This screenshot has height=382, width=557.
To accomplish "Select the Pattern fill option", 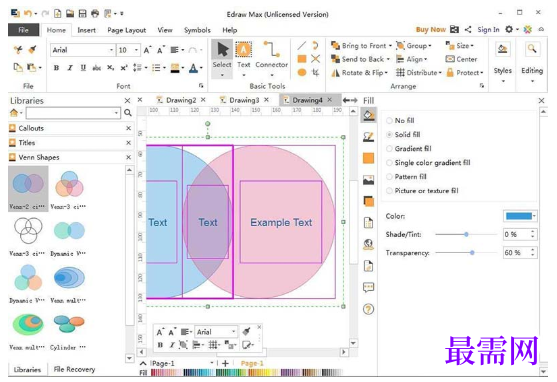I will (x=406, y=177).
